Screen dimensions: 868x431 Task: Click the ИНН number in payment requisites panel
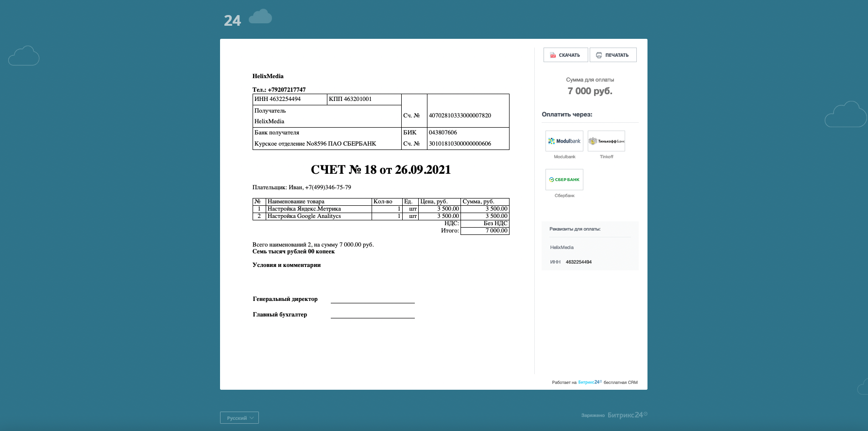pyautogui.click(x=579, y=262)
